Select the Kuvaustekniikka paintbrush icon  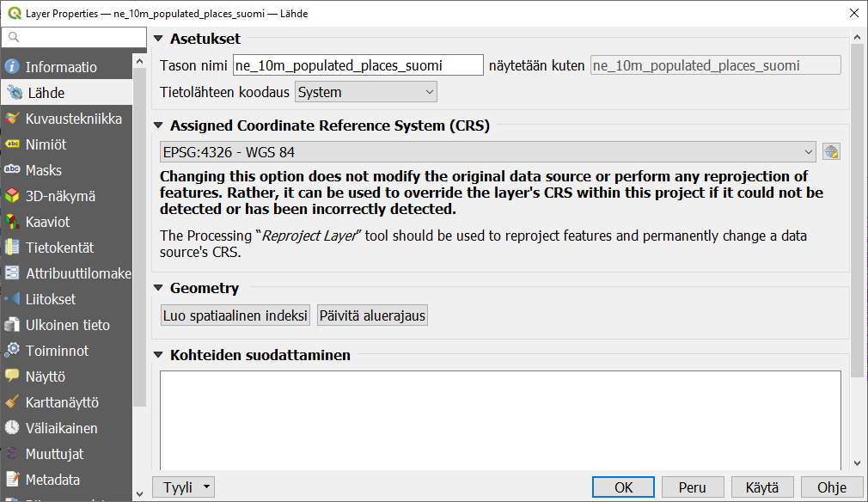pyautogui.click(x=12, y=119)
